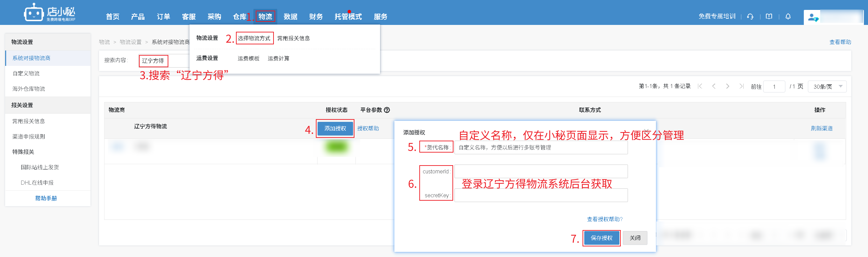Click the 平台参数 question mark help icon
Viewport: 868px width, 257px height.
387,110
